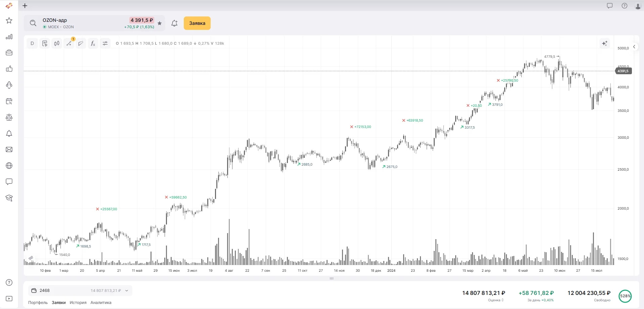Open the D timeframe dropdown

point(32,43)
